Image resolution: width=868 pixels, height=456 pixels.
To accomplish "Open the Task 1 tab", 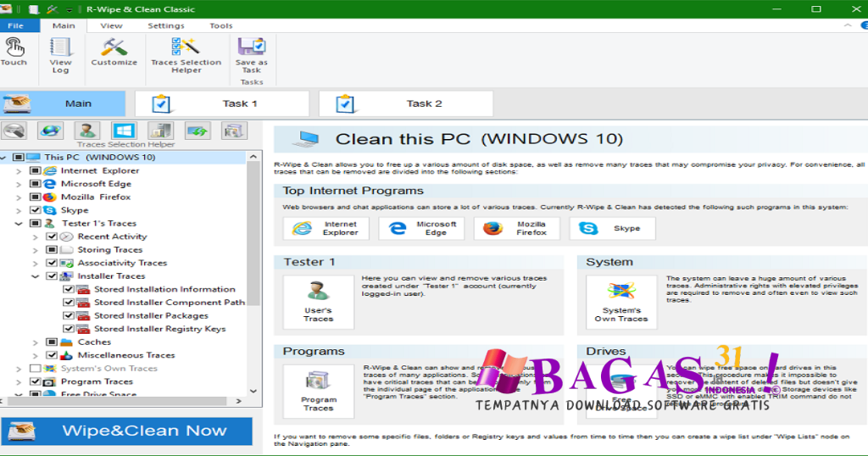I will click(x=222, y=103).
